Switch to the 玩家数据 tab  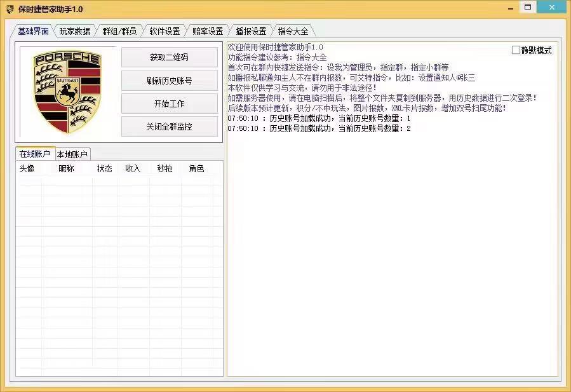pos(75,31)
